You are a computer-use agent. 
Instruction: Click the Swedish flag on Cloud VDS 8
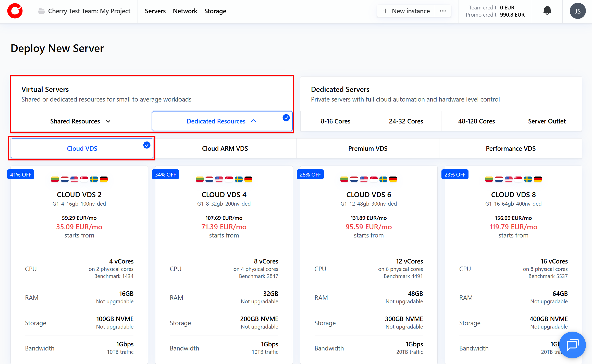pos(528,179)
